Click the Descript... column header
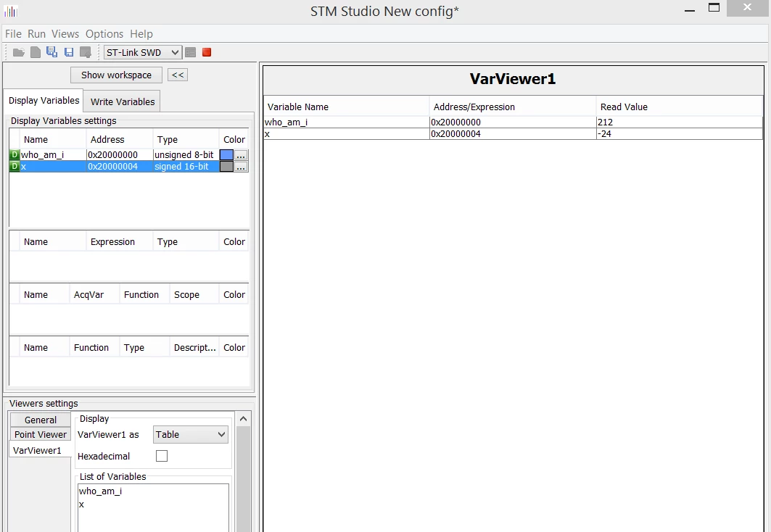The image size is (771, 532). click(194, 348)
